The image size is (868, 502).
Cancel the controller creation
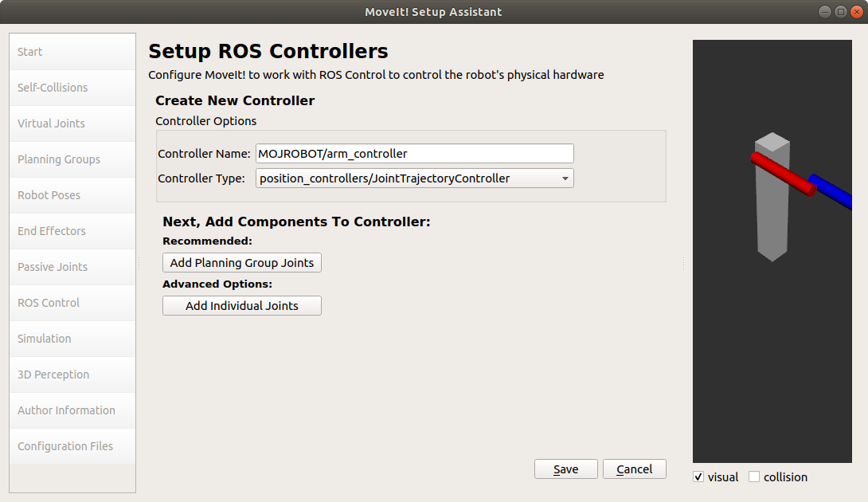tap(634, 469)
